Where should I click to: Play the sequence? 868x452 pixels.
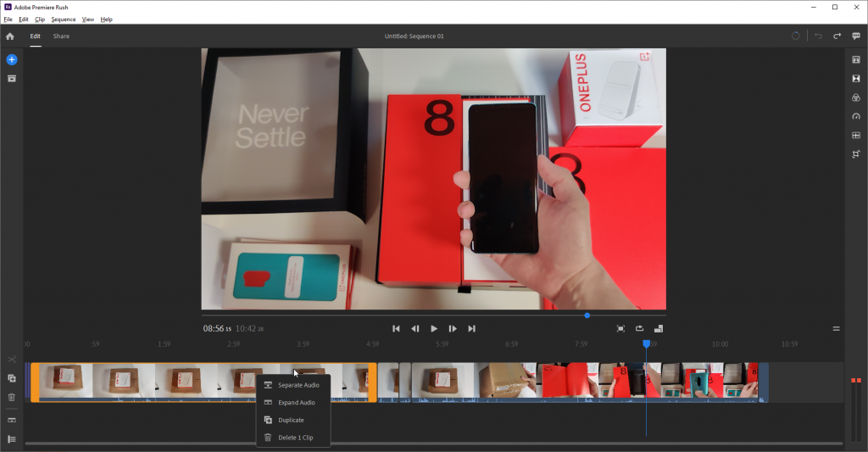433,328
